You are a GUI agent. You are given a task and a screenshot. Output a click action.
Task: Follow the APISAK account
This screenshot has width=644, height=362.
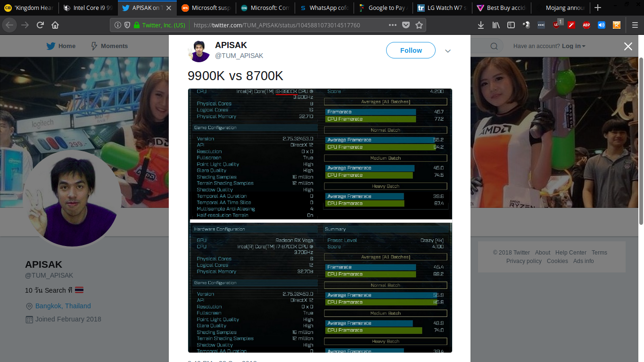pyautogui.click(x=411, y=50)
